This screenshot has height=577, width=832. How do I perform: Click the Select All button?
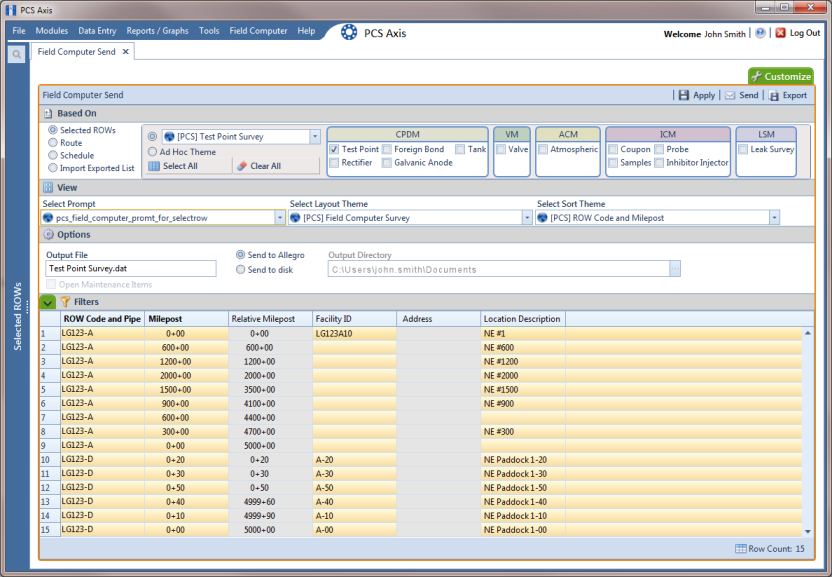(x=189, y=166)
